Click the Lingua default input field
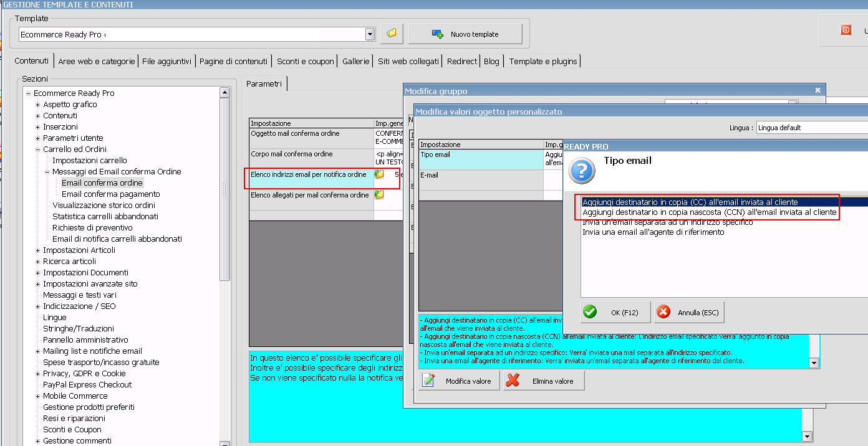The width and height of the screenshot is (868, 446). tap(812, 128)
